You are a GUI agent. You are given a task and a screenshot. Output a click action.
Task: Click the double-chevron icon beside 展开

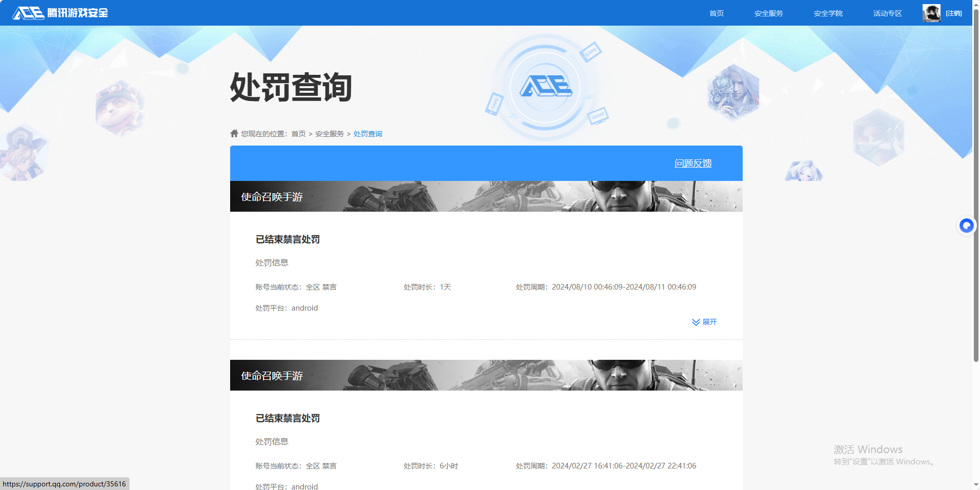pyautogui.click(x=696, y=322)
